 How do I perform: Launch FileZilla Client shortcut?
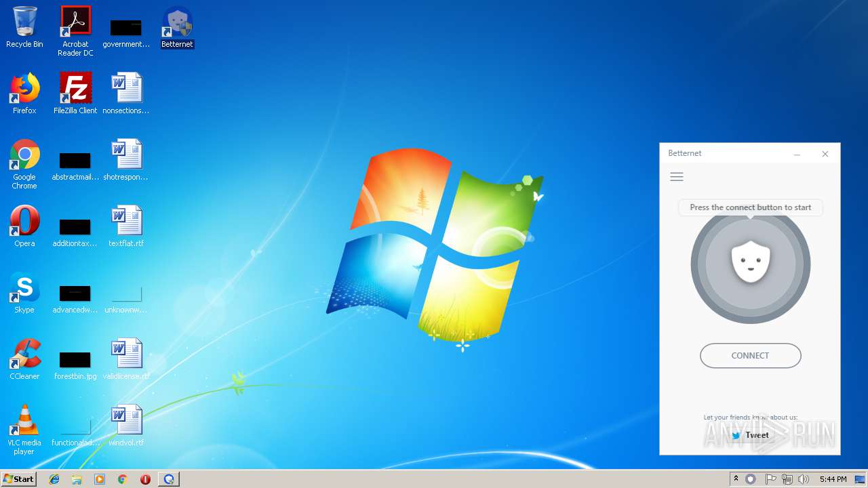click(75, 94)
